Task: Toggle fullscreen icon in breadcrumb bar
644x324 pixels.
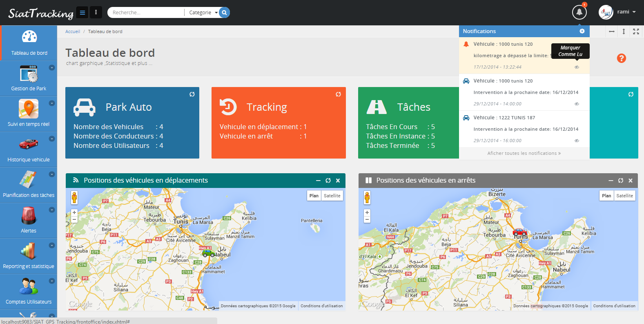Action: click(636, 31)
